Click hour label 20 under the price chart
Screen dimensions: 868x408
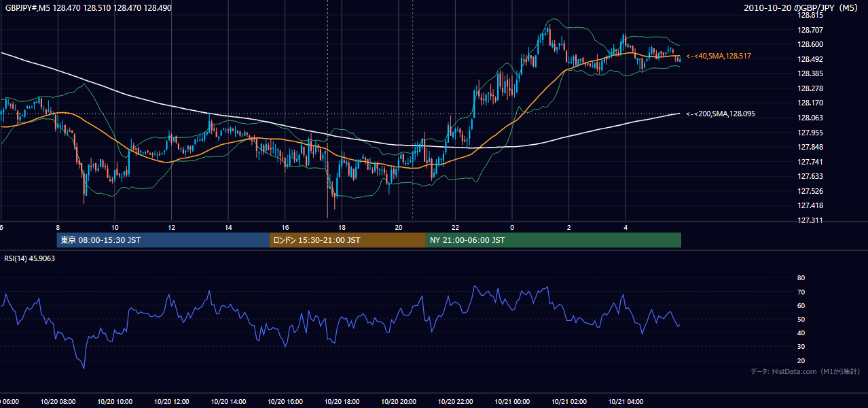(399, 227)
